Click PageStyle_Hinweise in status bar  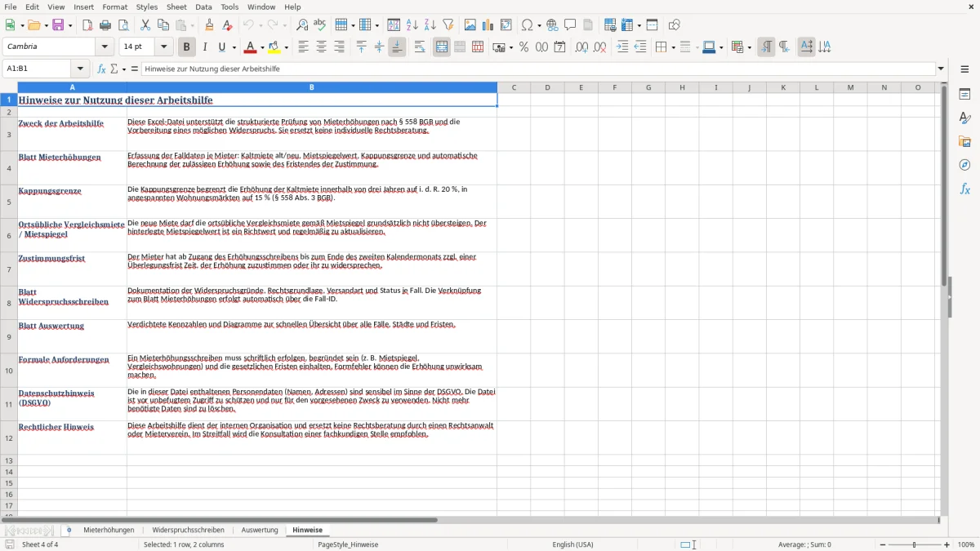pyautogui.click(x=348, y=544)
